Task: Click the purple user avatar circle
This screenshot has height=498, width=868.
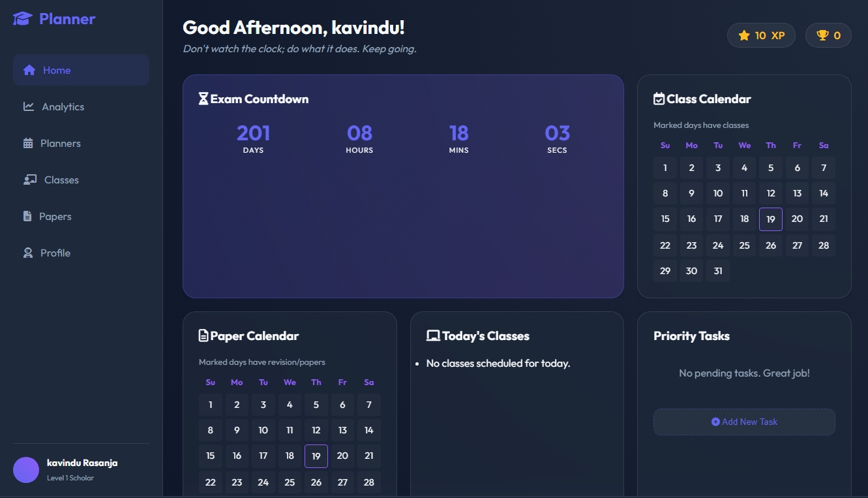Action: (x=26, y=470)
